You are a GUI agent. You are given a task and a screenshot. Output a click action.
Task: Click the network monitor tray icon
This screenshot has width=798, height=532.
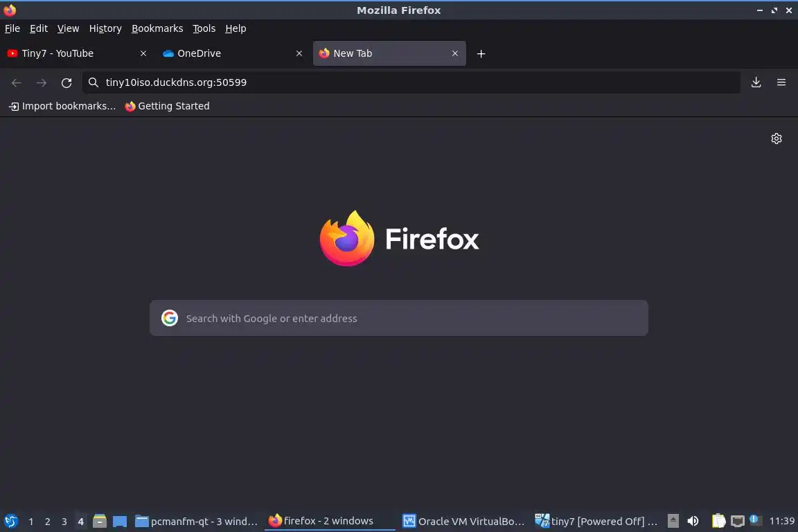(x=738, y=522)
